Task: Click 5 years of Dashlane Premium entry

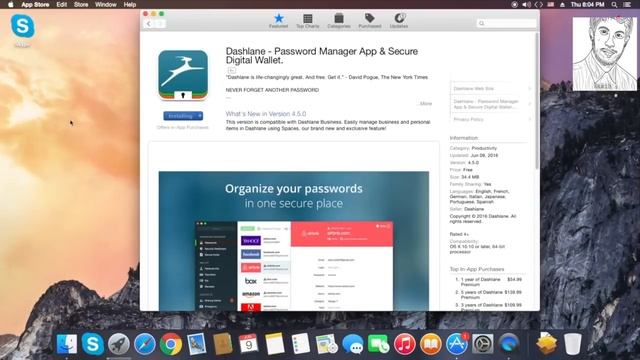Action: (x=488, y=295)
